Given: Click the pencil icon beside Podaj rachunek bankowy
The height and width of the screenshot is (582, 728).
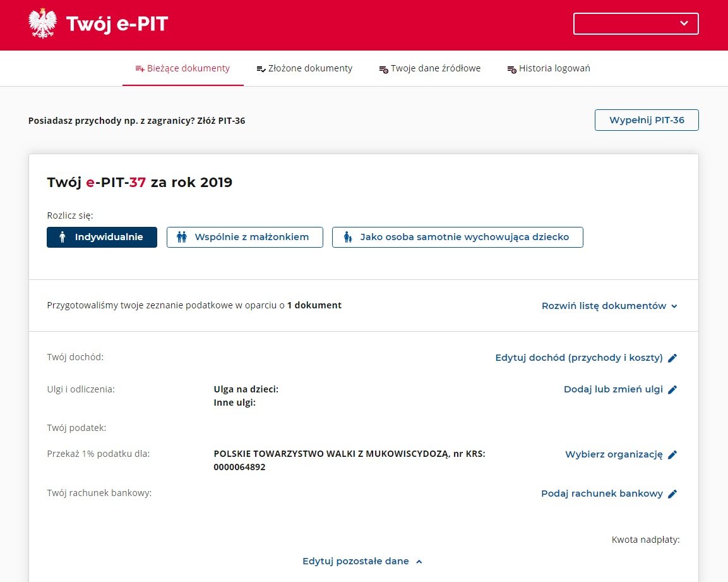Looking at the screenshot, I should 672,494.
